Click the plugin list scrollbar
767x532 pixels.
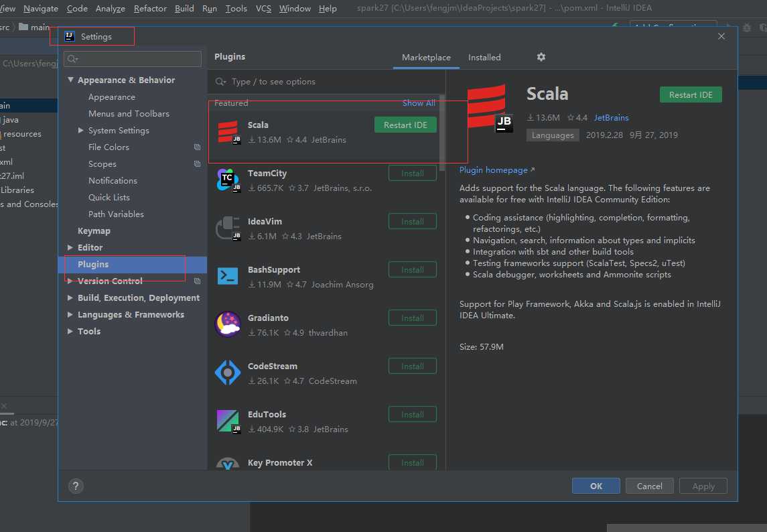pos(441,133)
